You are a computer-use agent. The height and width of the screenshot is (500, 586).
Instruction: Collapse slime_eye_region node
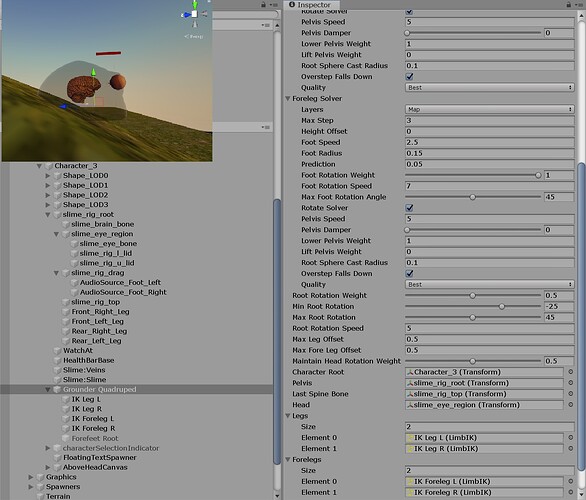56,234
